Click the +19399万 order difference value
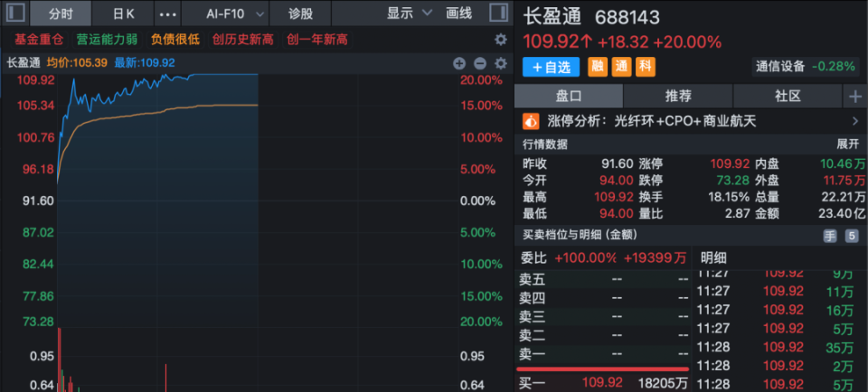Screen dimensions: 868x392 click(x=655, y=257)
